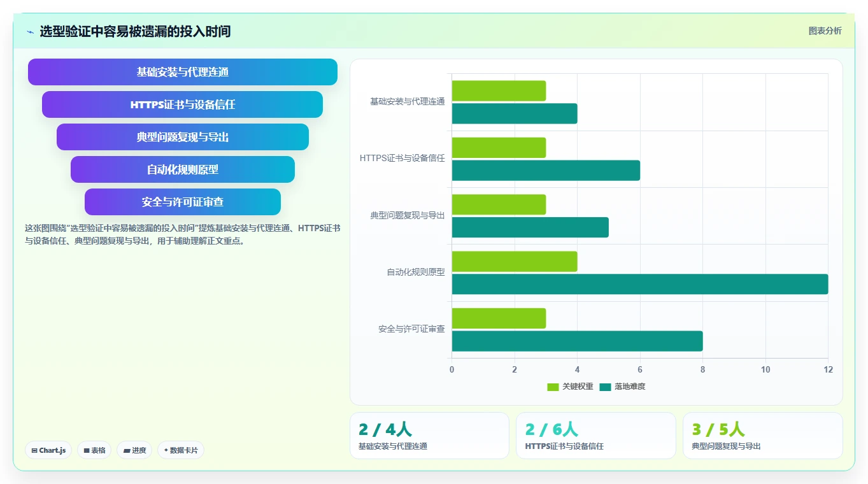Click the title 选型验证中容易被遗漏的投入时间
Screen dimensions: 868x484
(135, 31)
